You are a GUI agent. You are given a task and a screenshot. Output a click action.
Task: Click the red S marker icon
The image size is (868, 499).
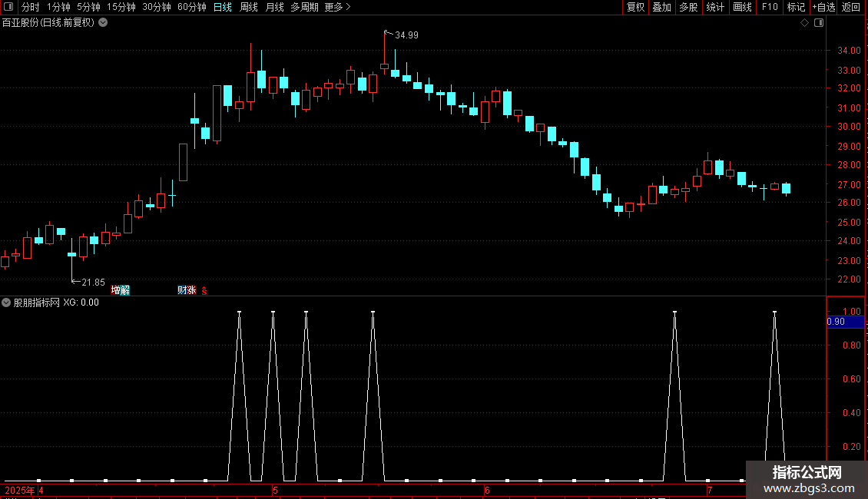(x=204, y=290)
